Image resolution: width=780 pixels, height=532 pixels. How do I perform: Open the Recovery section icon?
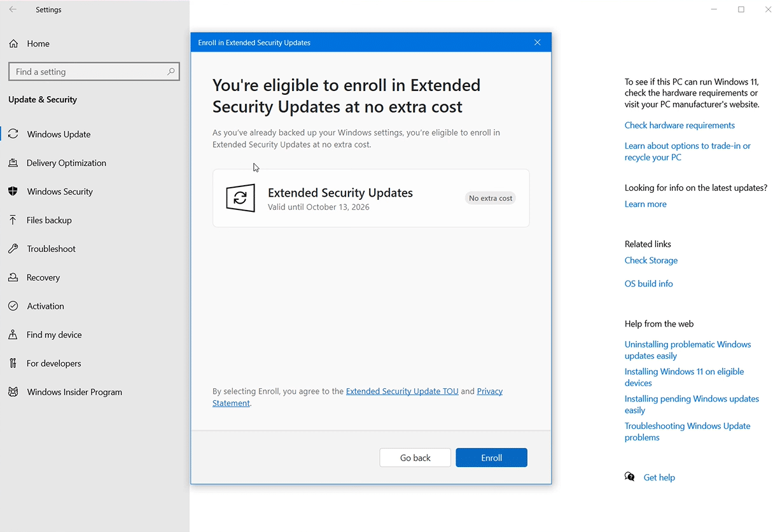tap(13, 277)
